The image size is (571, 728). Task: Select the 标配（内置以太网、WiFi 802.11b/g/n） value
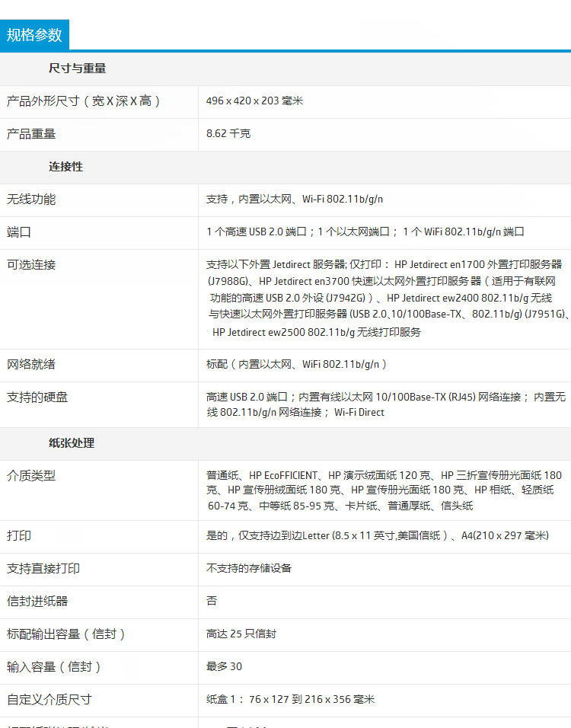click(296, 365)
